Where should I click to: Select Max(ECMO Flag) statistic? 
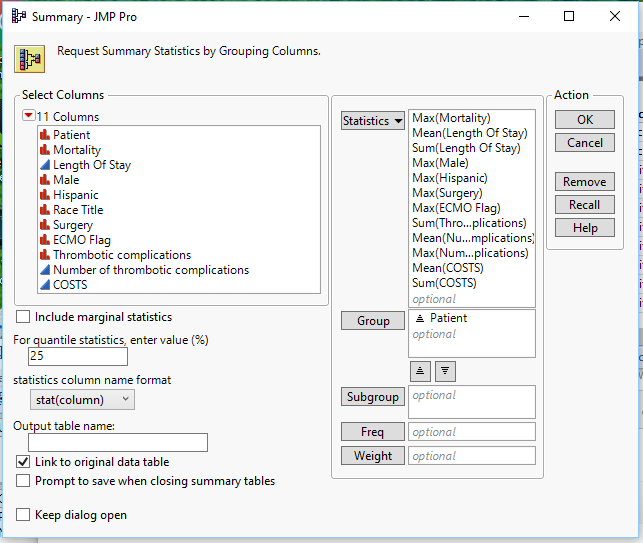pyautogui.click(x=456, y=208)
